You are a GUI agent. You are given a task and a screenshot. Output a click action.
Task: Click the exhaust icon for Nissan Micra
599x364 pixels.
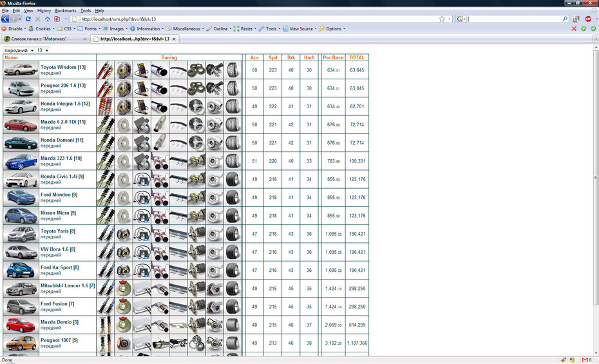point(160,216)
